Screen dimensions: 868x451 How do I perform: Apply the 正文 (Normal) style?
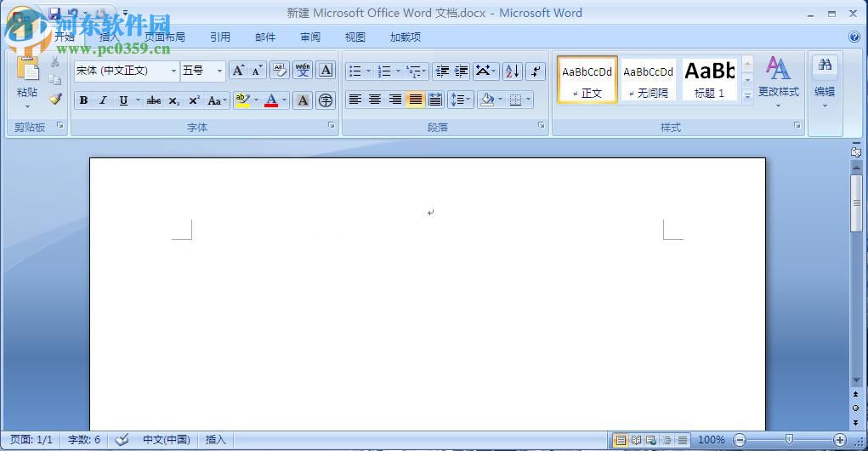pos(587,80)
